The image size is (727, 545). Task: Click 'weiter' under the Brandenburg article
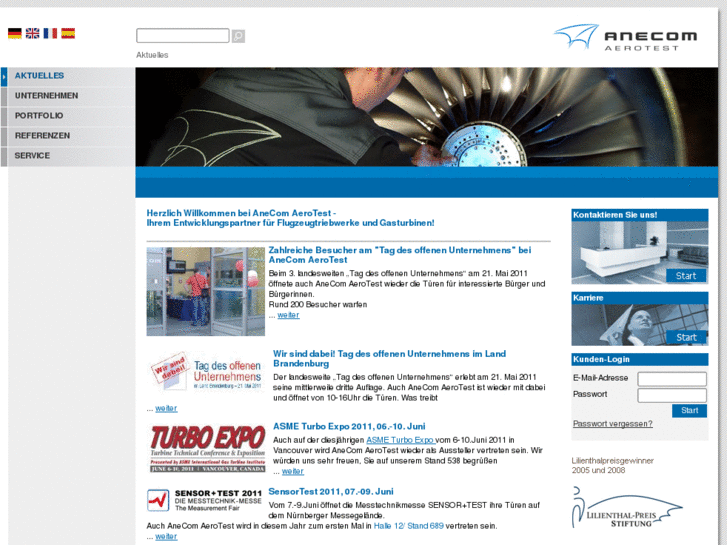(x=166, y=408)
